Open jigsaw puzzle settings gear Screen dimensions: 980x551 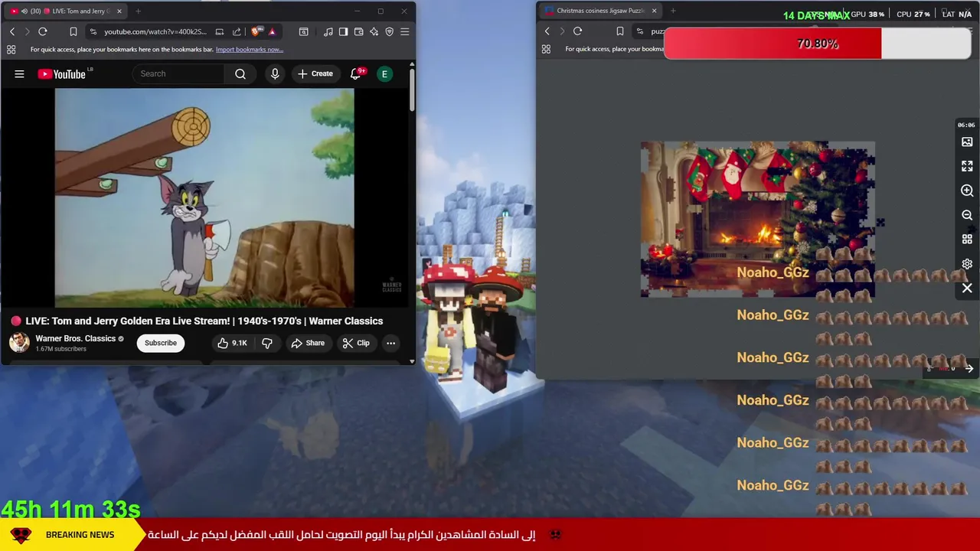[x=967, y=264]
